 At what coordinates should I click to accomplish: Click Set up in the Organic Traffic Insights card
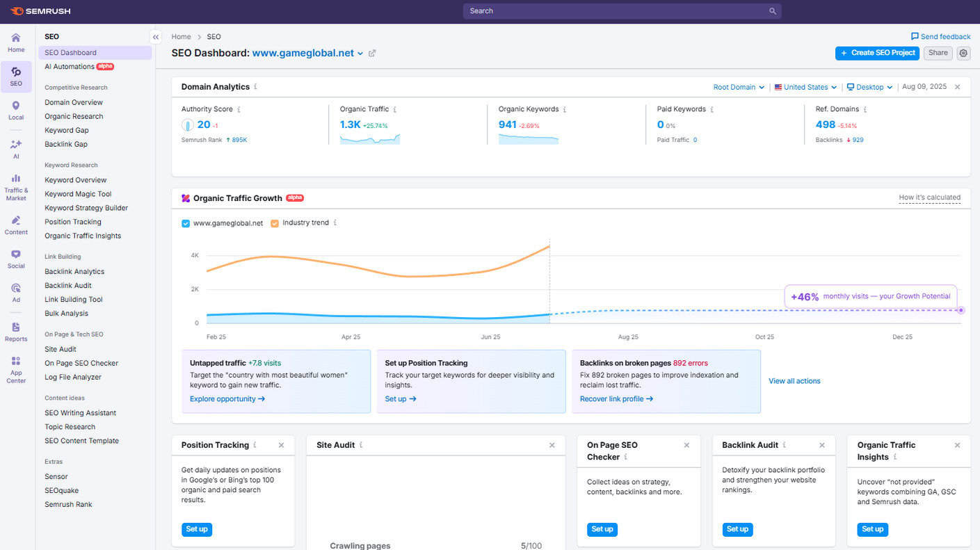[x=872, y=529]
